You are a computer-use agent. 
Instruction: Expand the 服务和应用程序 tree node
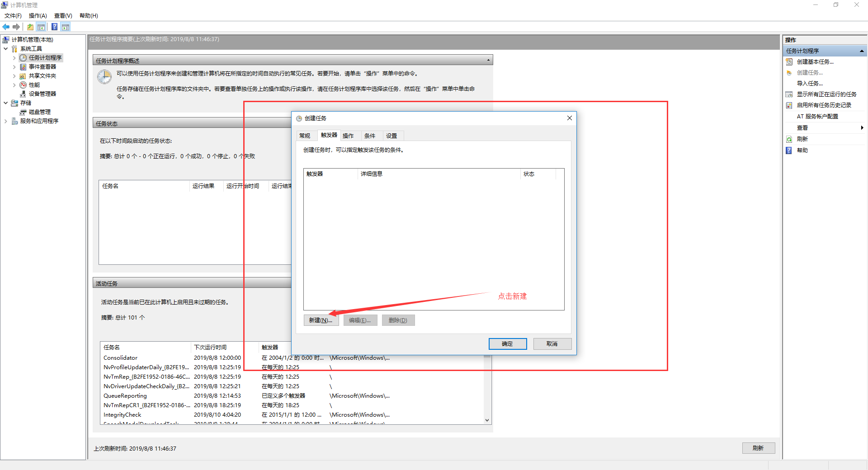[5, 121]
